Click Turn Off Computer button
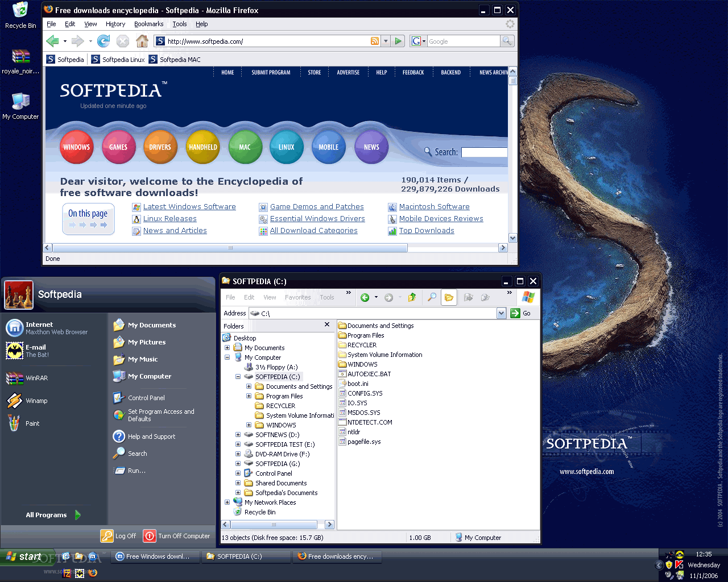 [x=177, y=536]
